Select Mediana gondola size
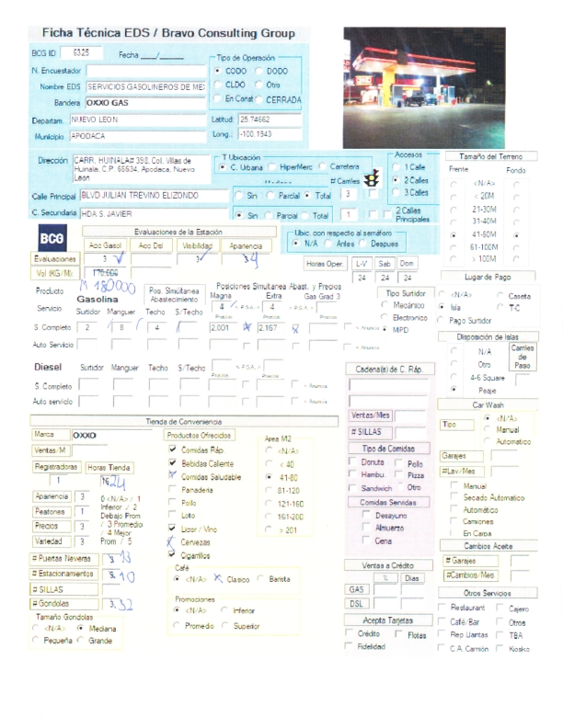563x728 pixels. [80, 628]
